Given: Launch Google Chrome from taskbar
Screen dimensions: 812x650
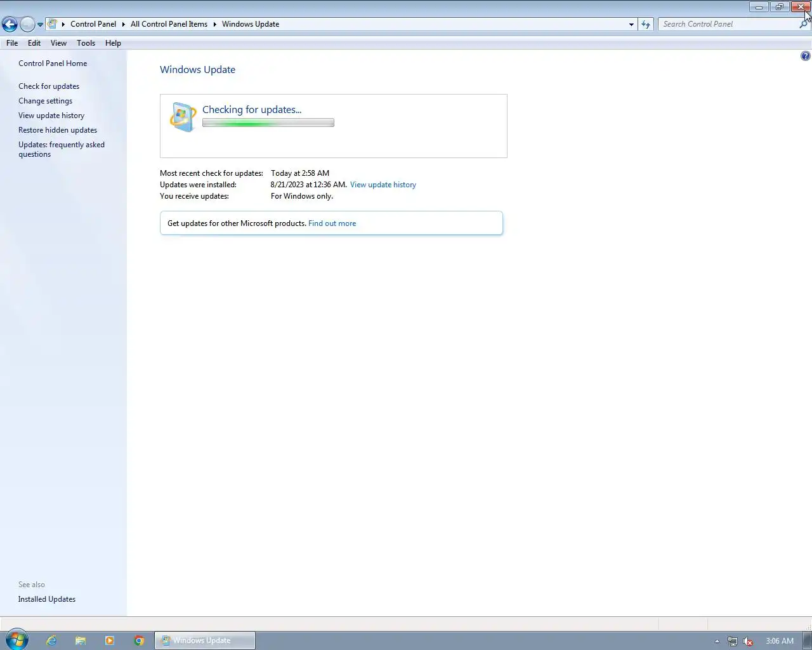Looking at the screenshot, I should [x=139, y=640].
